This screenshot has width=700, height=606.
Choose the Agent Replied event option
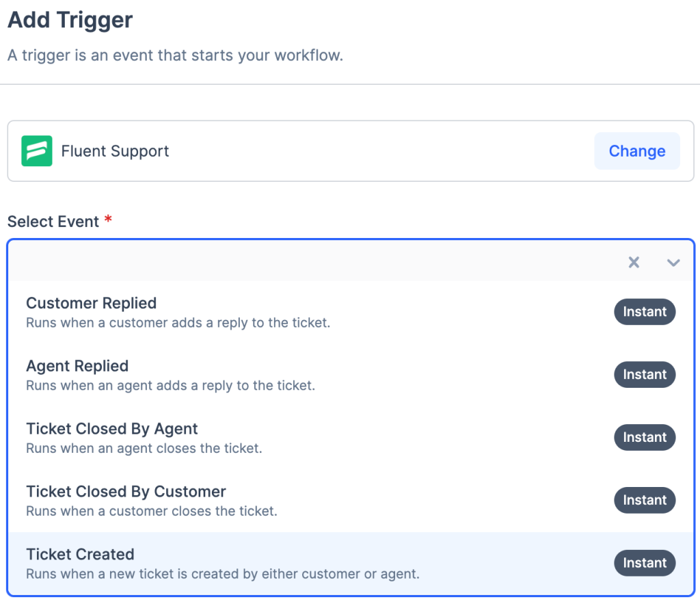coord(77,367)
